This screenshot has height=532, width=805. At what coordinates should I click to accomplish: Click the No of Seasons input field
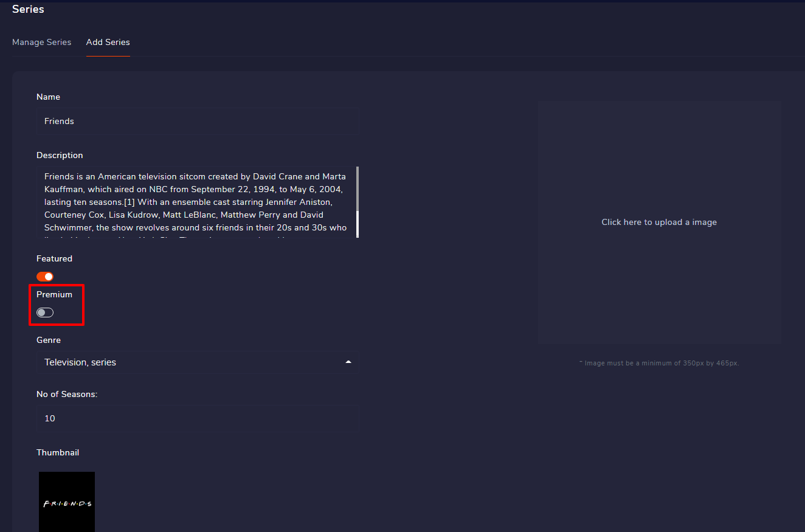pos(196,418)
